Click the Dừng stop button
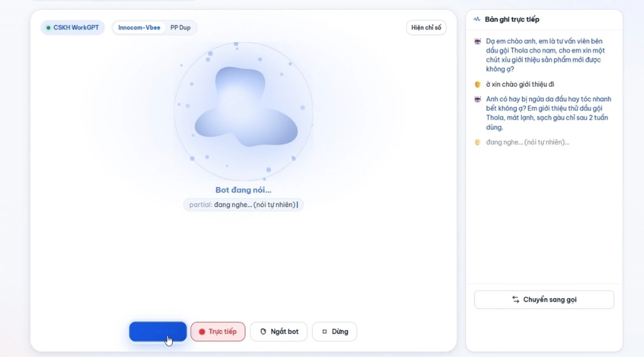Viewport: 644px width, 357px height. tap(334, 331)
